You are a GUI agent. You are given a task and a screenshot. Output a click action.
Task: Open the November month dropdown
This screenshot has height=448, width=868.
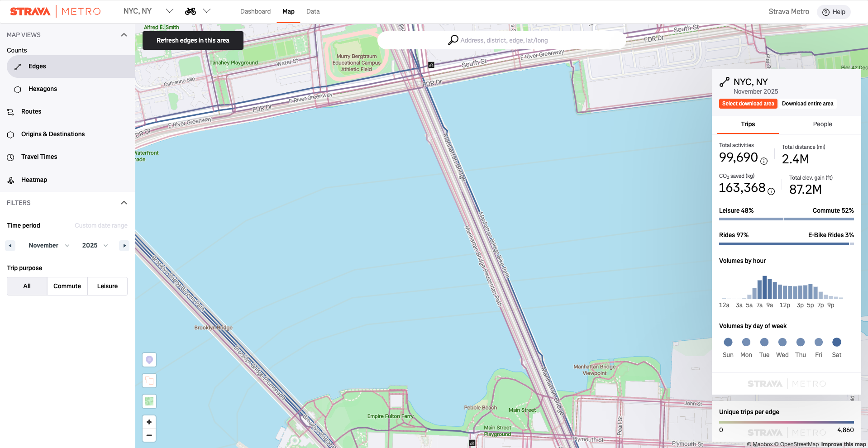[x=49, y=245]
